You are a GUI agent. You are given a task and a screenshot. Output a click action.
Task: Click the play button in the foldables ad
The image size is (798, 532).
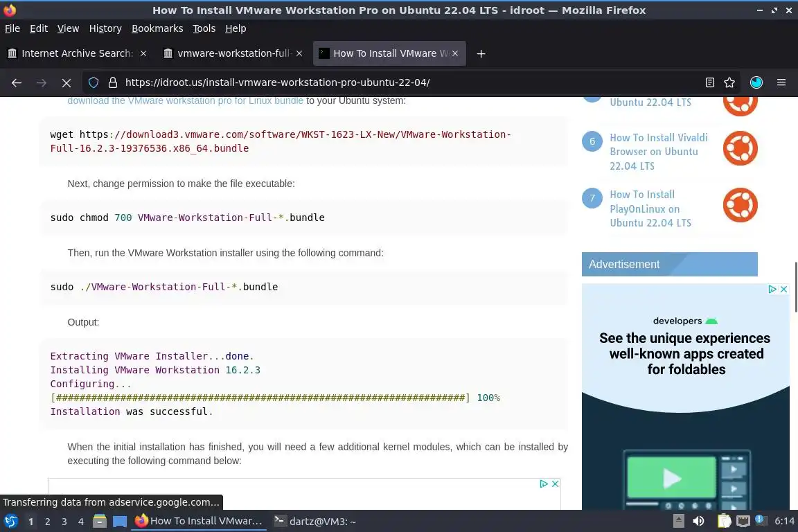[x=671, y=477]
